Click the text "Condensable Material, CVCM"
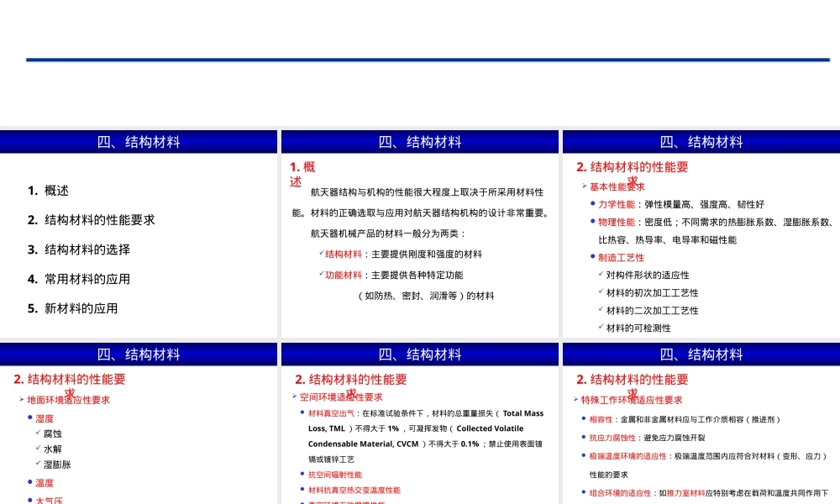Image resolution: width=840 pixels, height=504 pixels. click(x=363, y=444)
